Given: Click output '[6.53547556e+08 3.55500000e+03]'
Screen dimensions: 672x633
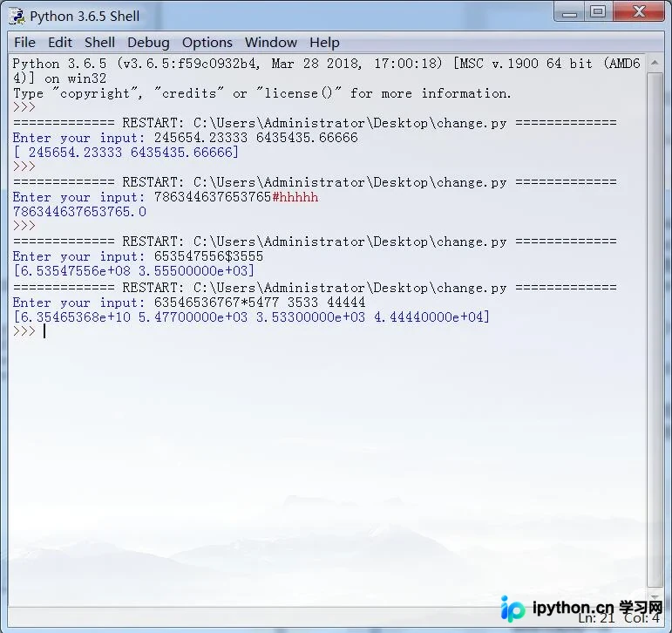Looking at the screenshot, I should point(133,271).
